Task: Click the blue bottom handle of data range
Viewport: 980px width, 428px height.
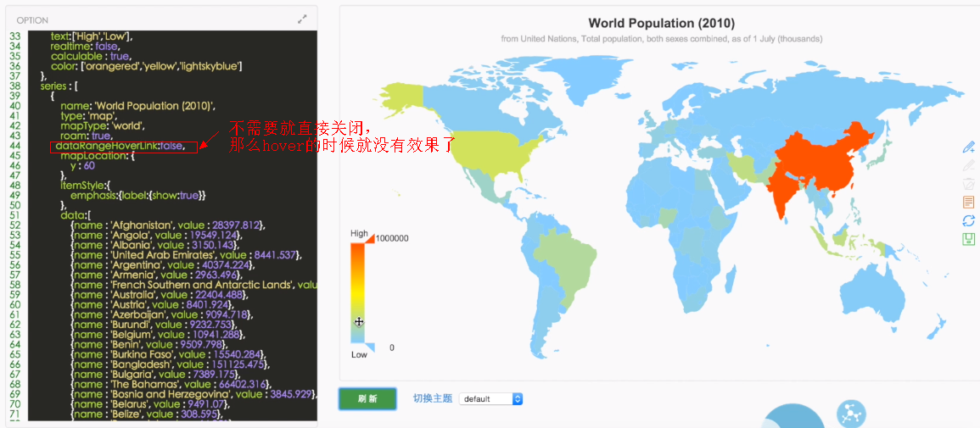Action: click(369, 347)
